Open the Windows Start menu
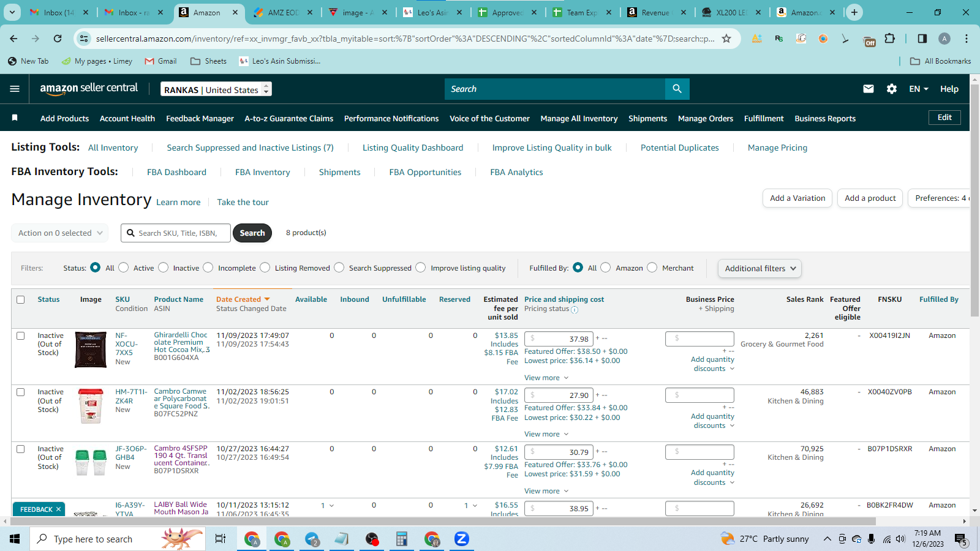The height and width of the screenshot is (551, 980). 15,539
